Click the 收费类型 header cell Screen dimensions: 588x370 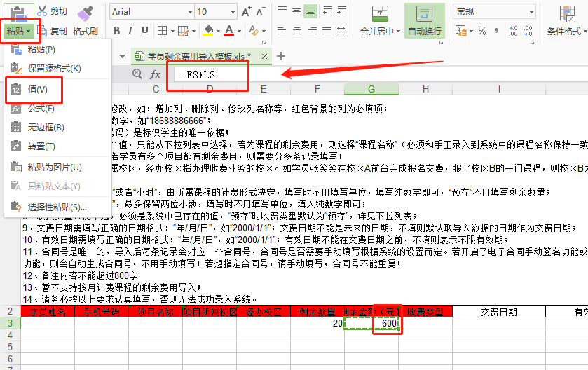pyautogui.click(x=425, y=312)
